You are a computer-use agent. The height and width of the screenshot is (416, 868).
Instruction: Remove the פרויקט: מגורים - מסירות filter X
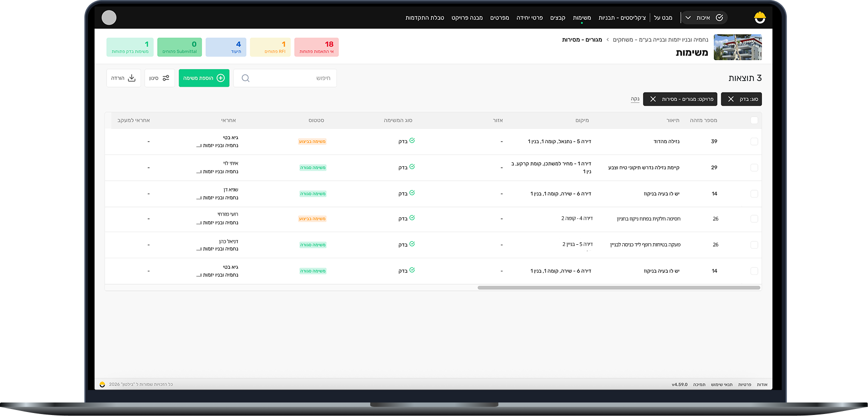(653, 99)
